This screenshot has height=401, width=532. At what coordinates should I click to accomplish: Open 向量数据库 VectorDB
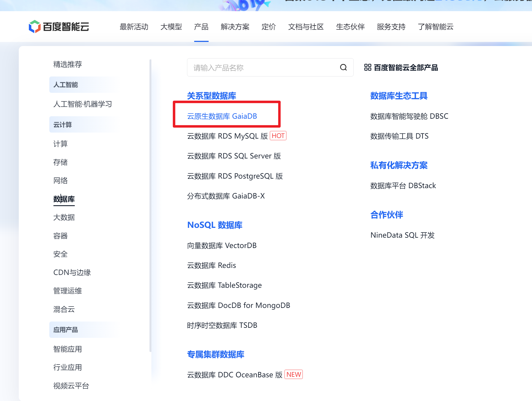click(222, 246)
